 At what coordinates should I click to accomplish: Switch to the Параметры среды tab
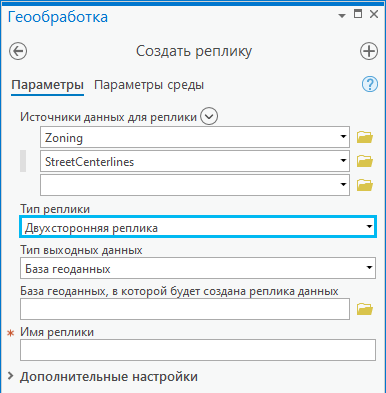coord(149,85)
